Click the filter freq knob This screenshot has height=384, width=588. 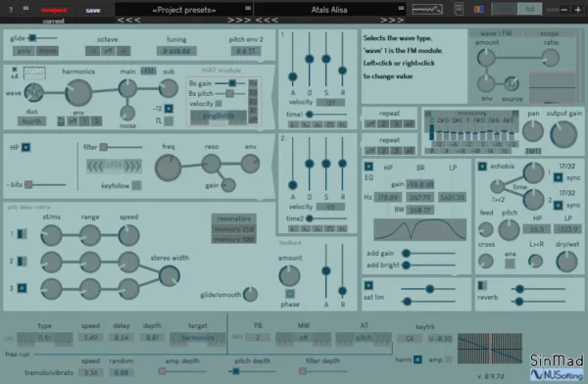tap(168, 168)
